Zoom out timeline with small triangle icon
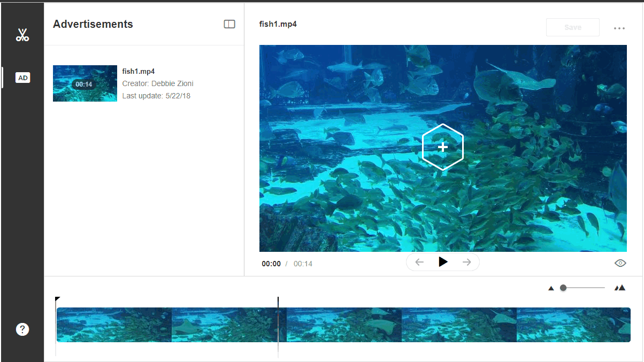The width and height of the screenshot is (644, 362). (551, 288)
